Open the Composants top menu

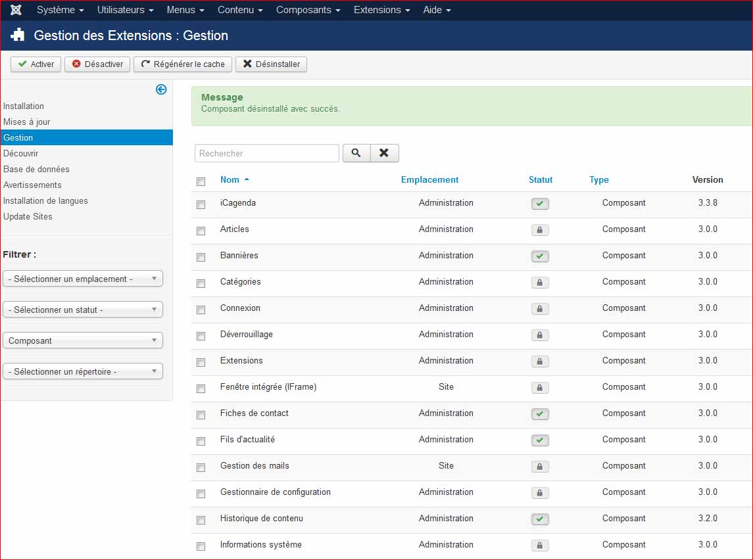(x=308, y=11)
